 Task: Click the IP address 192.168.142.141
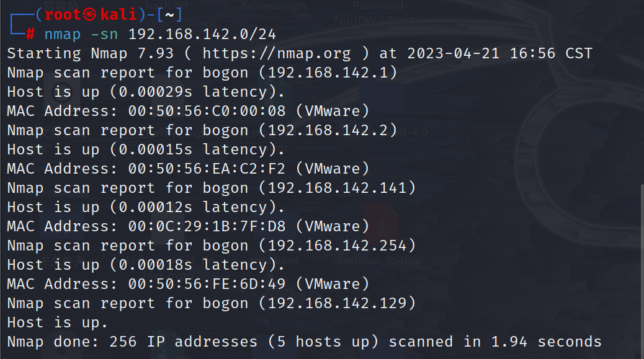338,188
